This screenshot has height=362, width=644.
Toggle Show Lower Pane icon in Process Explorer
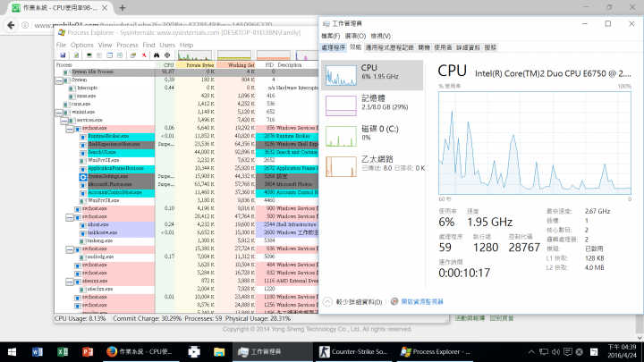coord(110,55)
